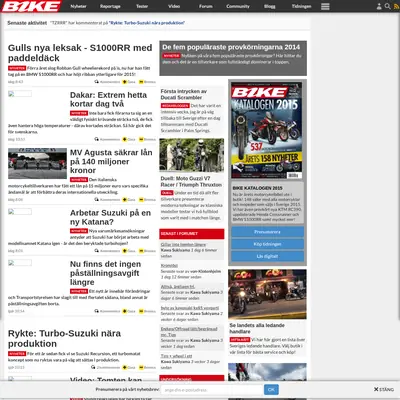The height and width of the screenshot is (400, 400).
Task: Click the MV Agusta article thumbnail
Action: point(37,164)
